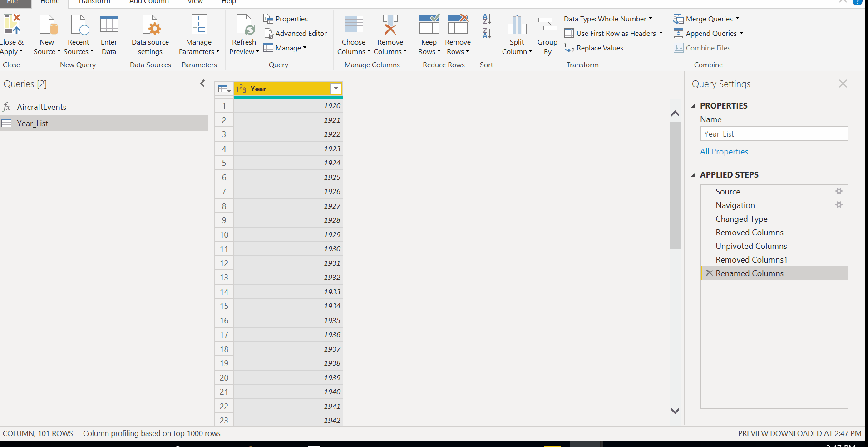Sort the column descending
Image resolution: width=868 pixels, height=447 pixels.
click(x=487, y=33)
